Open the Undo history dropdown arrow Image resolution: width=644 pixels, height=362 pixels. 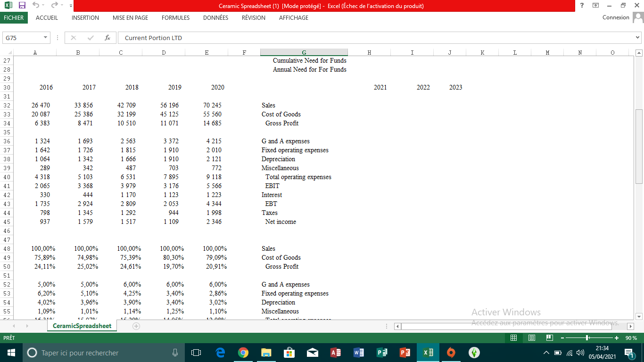44,6
